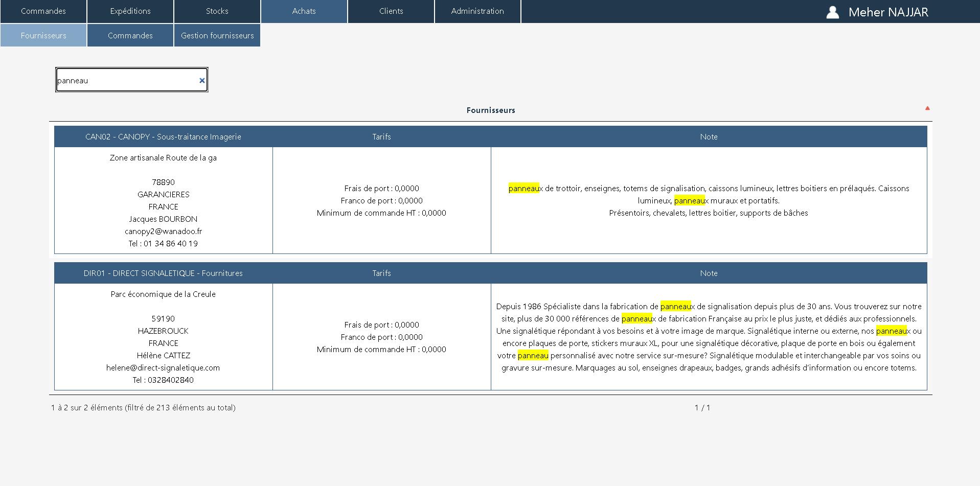
Task: Click the helene@direct-signaletique.com email address
Action: (x=163, y=367)
